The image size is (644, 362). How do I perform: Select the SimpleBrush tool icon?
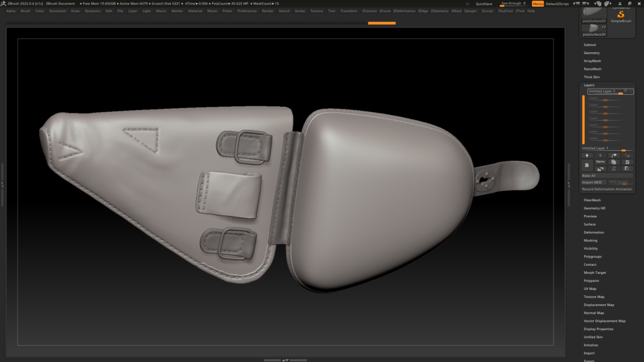(x=621, y=16)
